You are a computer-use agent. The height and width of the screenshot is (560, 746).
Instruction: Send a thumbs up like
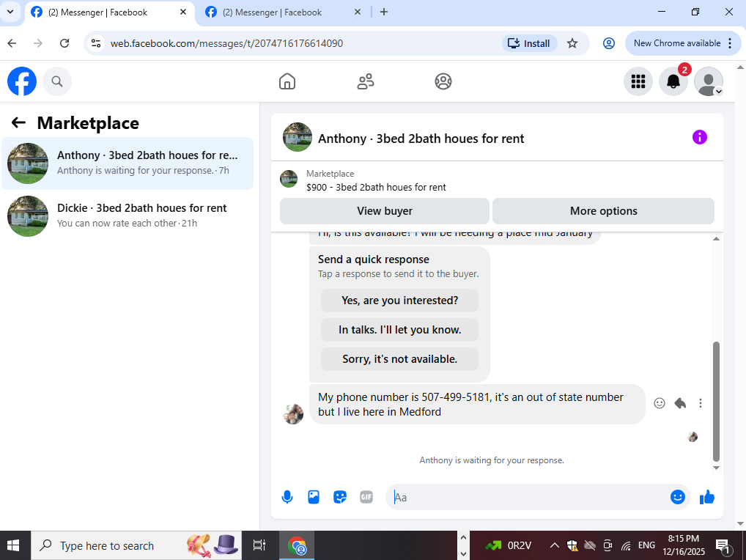[x=707, y=497]
